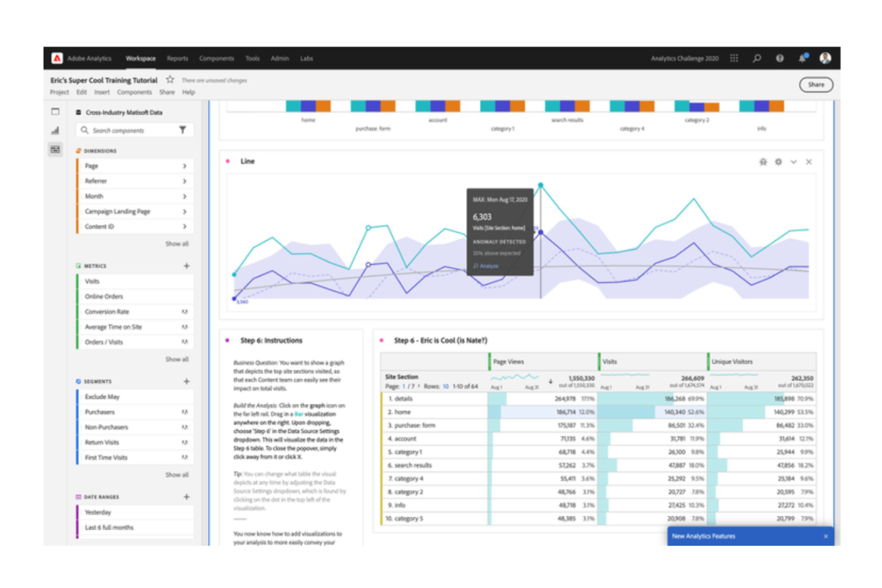Screen dimensions: 882x588
Task: Click the Cross-Industry Matisoft Data suite icon
Action: [x=79, y=112]
